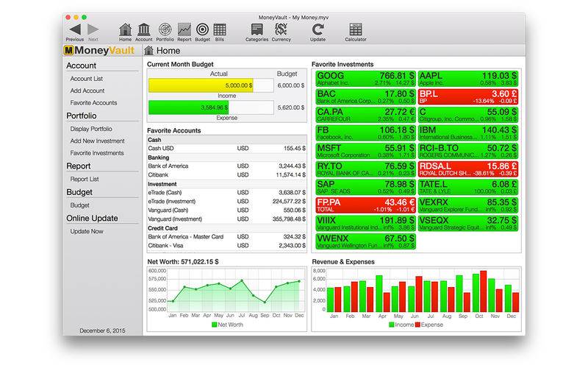Open the Bills toolbar icon
Viewport: 588px width, 368px height.
coord(220,29)
